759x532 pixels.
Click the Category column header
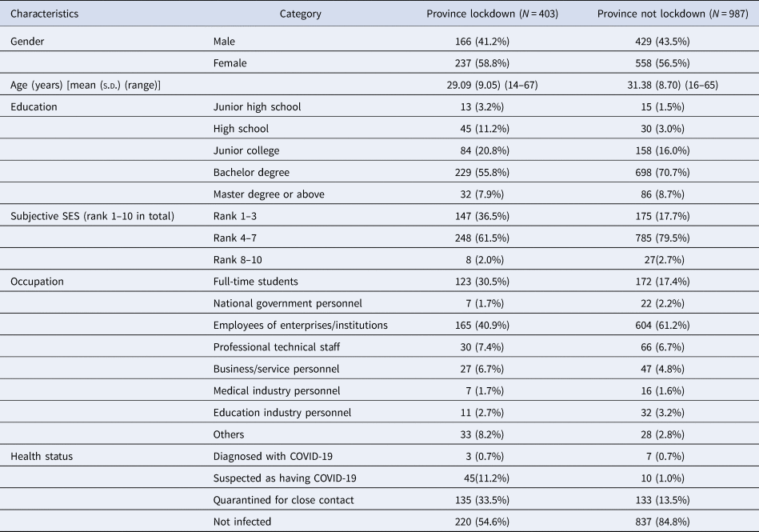pyautogui.click(x=301, y=14)
